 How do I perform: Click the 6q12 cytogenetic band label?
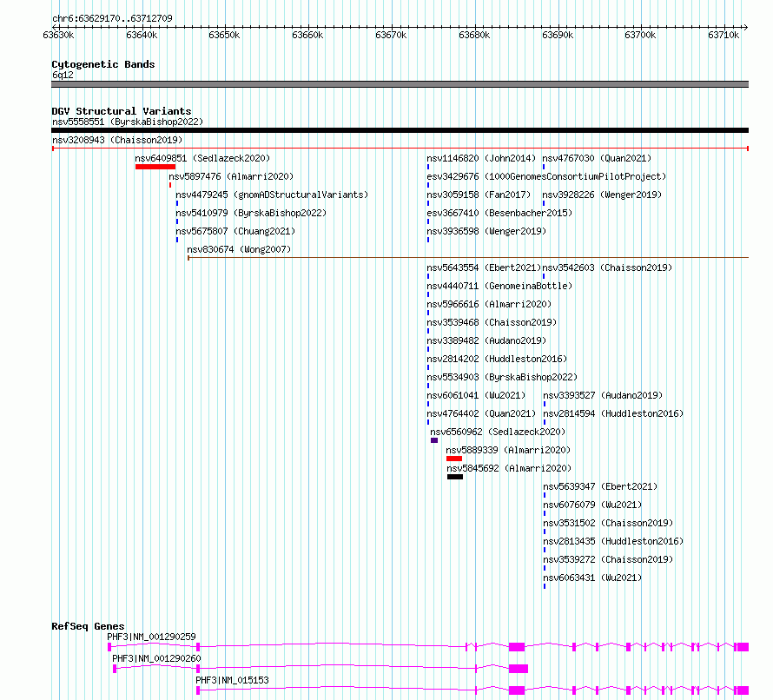[x=63, y=75]
